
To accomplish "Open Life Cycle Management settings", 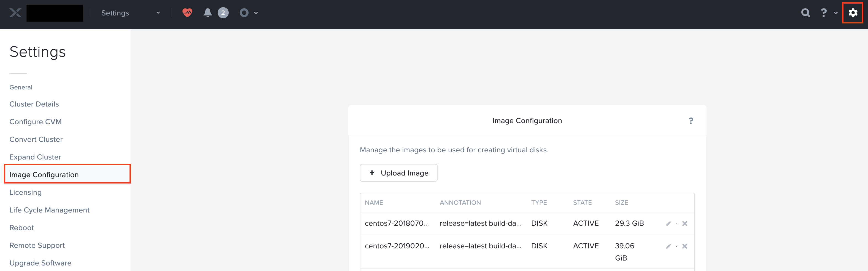I will pos(50,210).
